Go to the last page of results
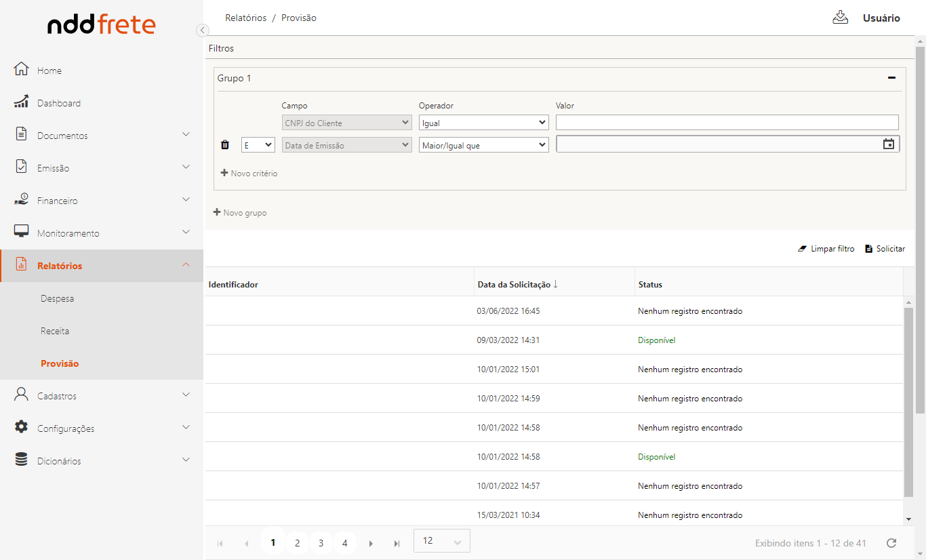The width and height of the screenshot is (926, 560). [397, 543]
